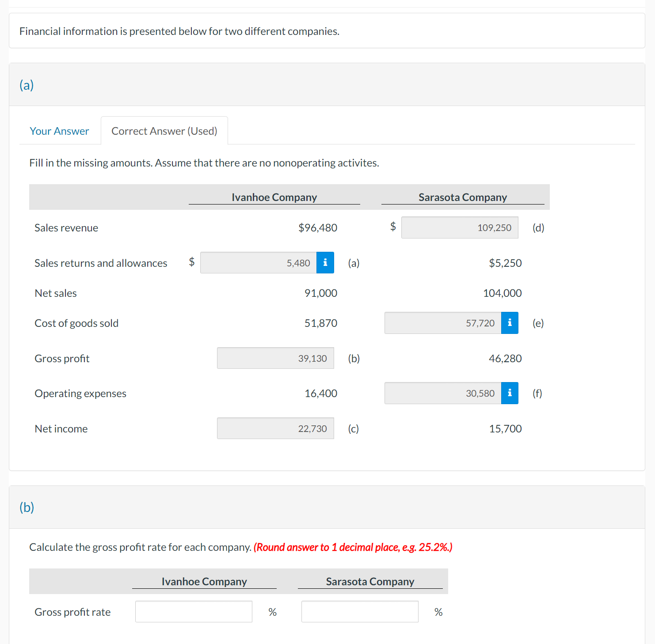
Task: Click the section (a) heading link
Action: pyautogui.click(x=26, y=85)
